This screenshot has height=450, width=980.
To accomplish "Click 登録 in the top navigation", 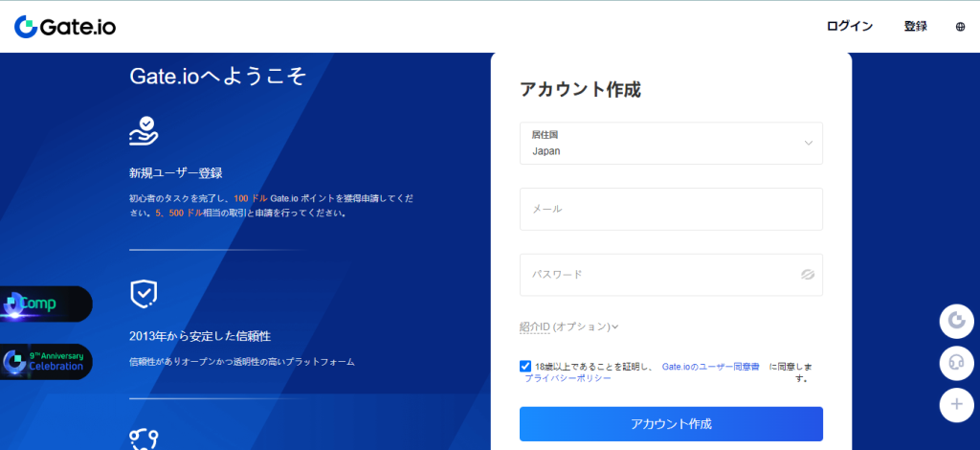I will 915,27.
